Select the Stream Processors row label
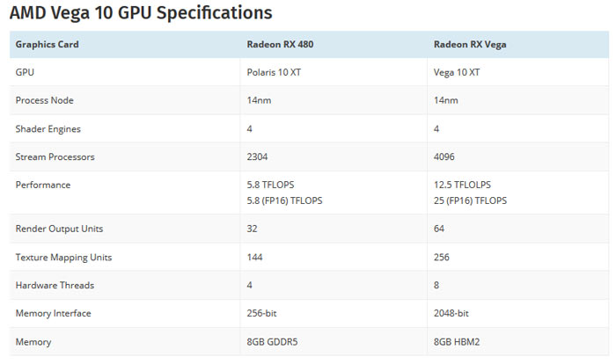Screen dimensions: 616x364 coord(55,157)
